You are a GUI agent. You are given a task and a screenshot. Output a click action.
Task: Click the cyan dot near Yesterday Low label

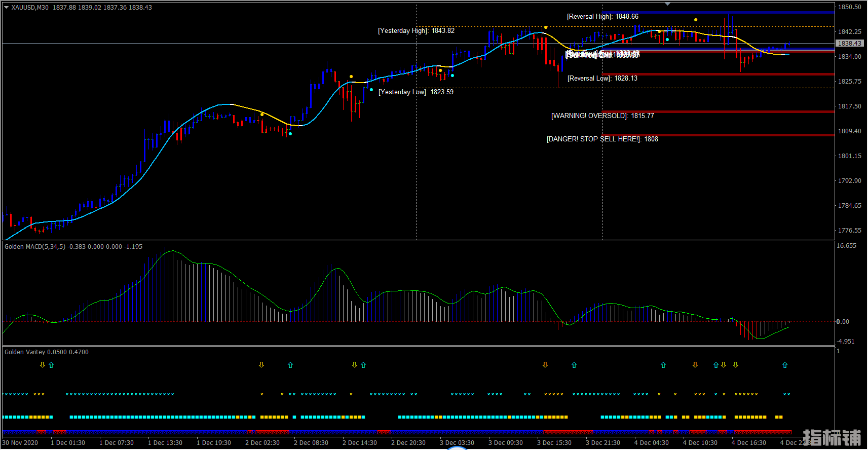click(x=371, y=90)
